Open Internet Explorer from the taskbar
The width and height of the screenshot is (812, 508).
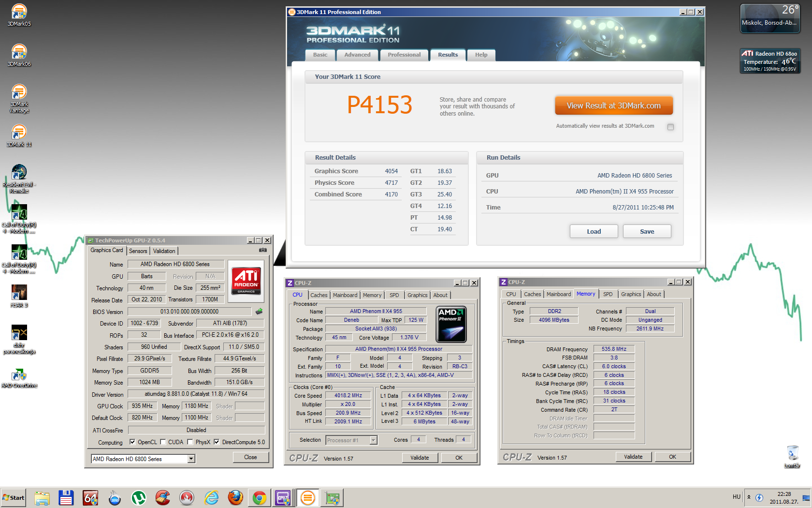pos(211,497)
